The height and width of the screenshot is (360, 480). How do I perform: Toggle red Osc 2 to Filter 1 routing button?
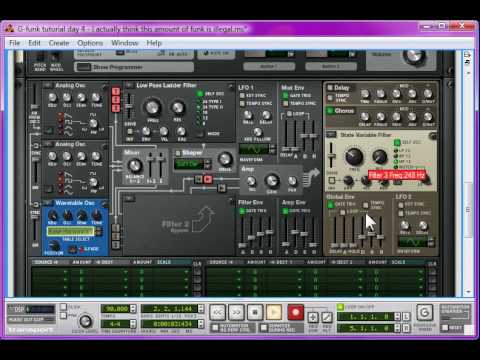pos(116,100)
